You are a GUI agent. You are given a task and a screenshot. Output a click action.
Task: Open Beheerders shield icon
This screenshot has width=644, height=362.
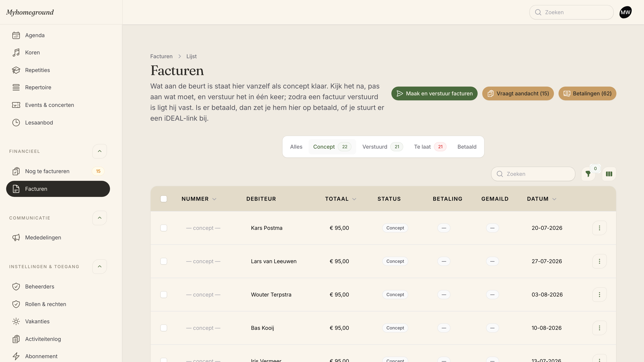[x=16, y=287]
